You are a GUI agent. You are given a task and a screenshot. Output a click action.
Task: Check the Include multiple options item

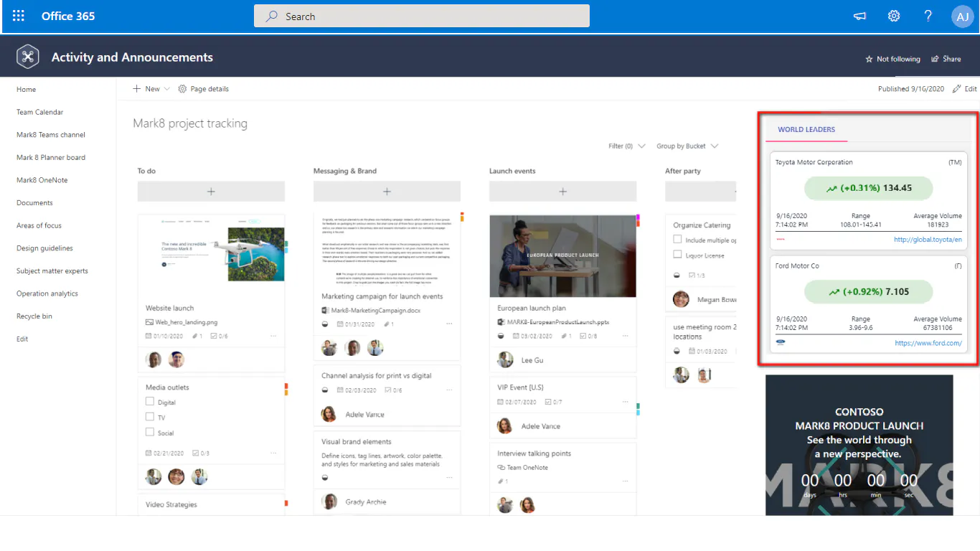click(677, 240)
